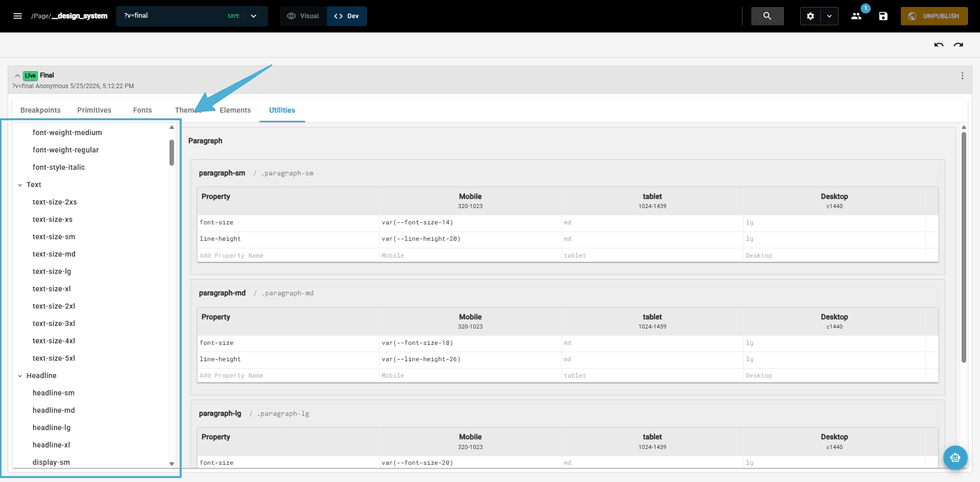Viewport: 980px width, 482px height.
Task: Click paragraph-md line-height Desktop cell
Action: 834,359
